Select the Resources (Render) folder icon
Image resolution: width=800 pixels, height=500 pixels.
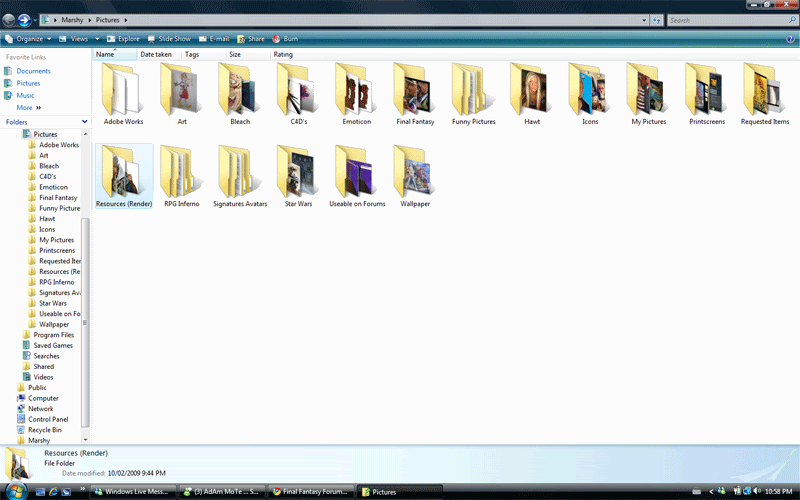coord(122,172)
